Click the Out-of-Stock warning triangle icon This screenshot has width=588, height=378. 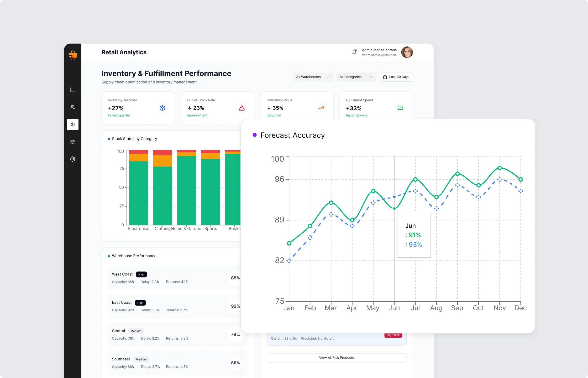(242, 108)
